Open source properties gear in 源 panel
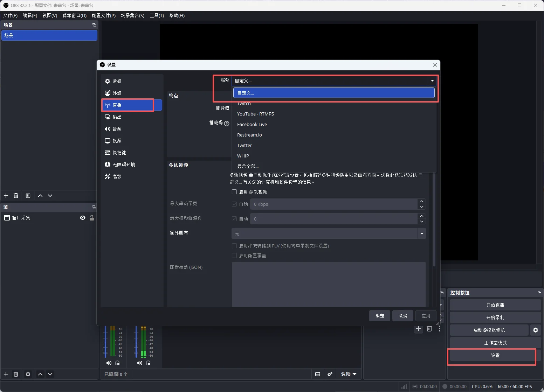 tap(28, 374)
